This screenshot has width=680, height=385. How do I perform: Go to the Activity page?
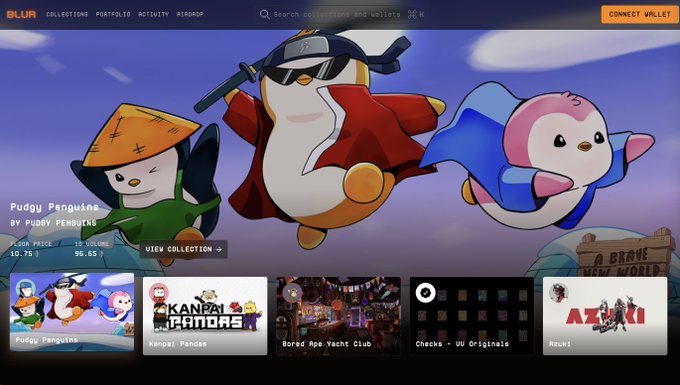(x=154, y=14)
